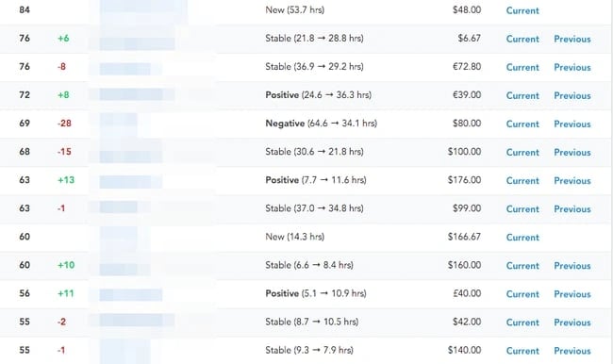Open Current link in €72.80 row
Screen dimensions: 613x364
tap(522, 67)
